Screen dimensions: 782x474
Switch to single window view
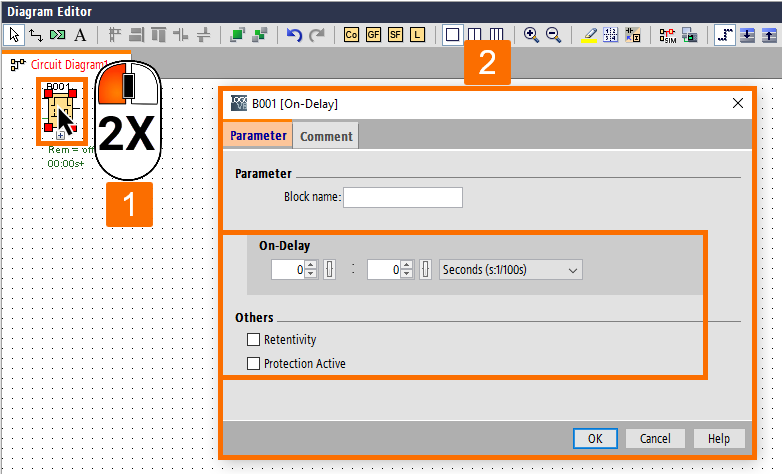click(452, 35)
